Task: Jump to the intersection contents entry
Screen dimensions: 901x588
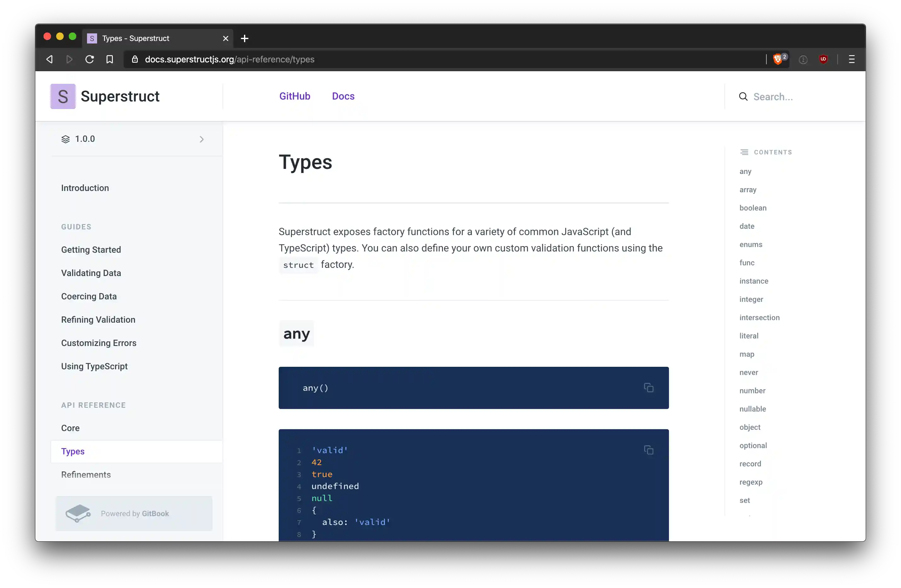Action: pyautogui.click(x=759, y=317)
